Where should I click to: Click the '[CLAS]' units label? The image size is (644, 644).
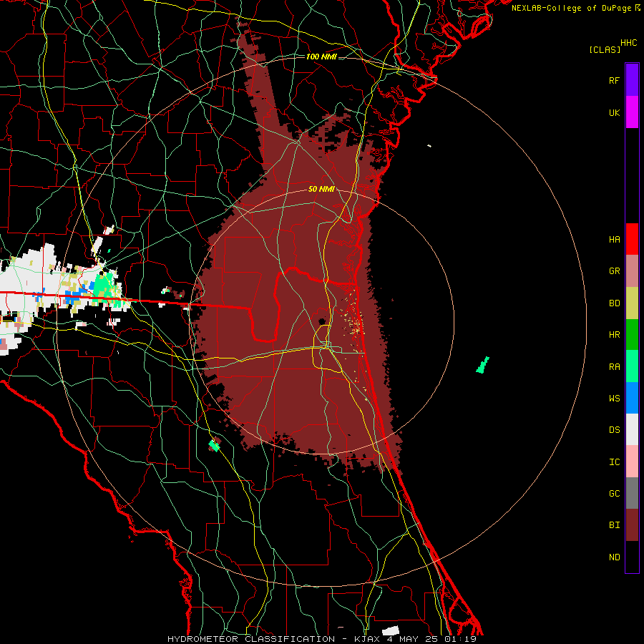[x=605, y=49]
